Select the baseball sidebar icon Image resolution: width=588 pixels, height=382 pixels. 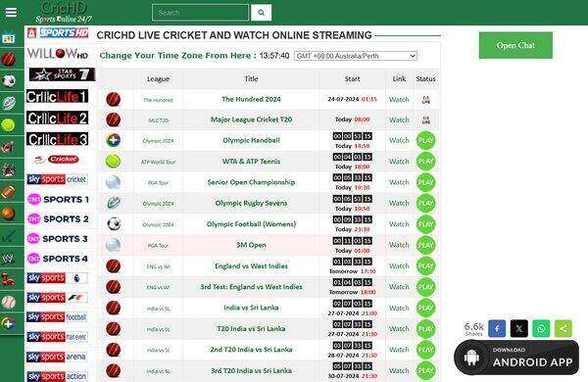pyautogui.click(x=8, y=302)
